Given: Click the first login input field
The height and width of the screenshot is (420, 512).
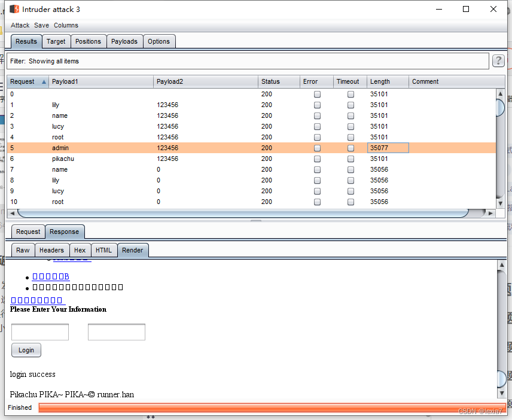Looking at the screenshot, I should [x=40, y=332].
